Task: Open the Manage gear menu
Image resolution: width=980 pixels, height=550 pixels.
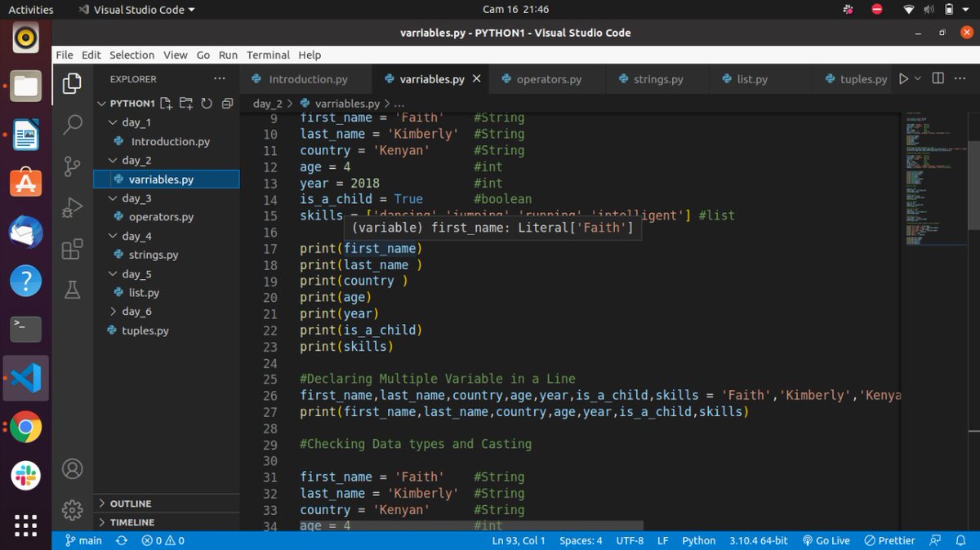Action: (73, 510)
